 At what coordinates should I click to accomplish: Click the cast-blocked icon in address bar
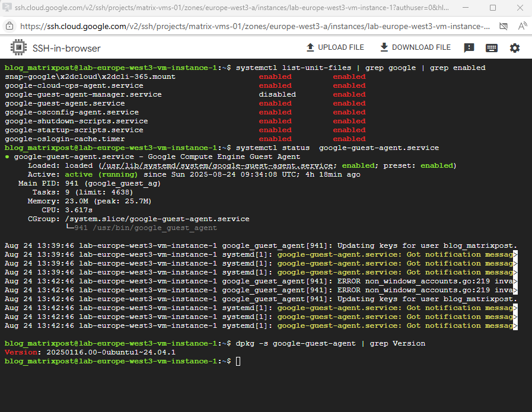[x=504, y=26]
